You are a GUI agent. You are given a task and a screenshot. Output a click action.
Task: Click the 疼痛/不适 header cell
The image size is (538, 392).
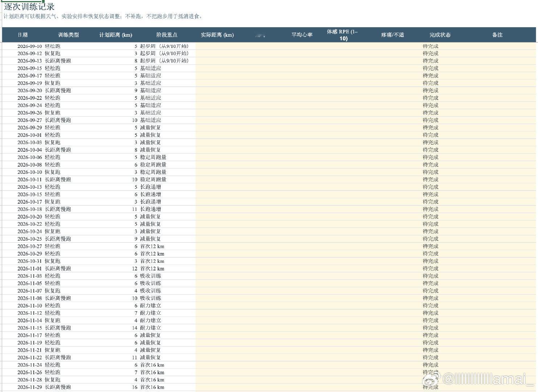[x=393, y=35]
